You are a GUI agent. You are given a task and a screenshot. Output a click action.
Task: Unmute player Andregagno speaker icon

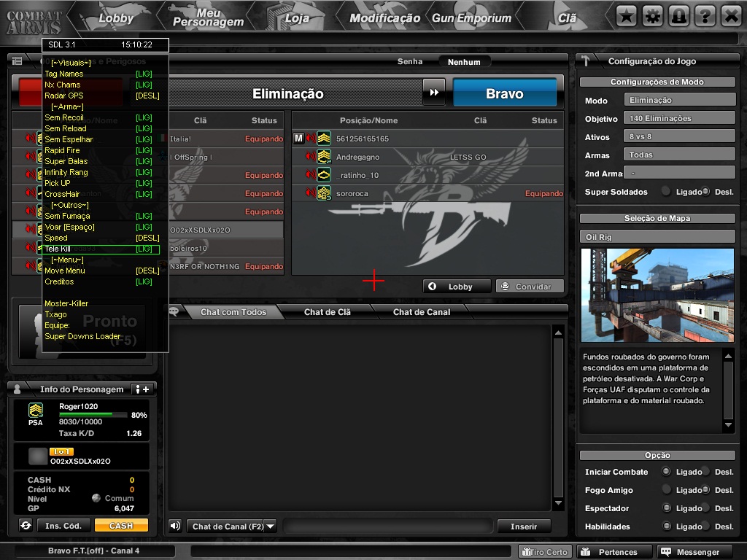[311, 156]
